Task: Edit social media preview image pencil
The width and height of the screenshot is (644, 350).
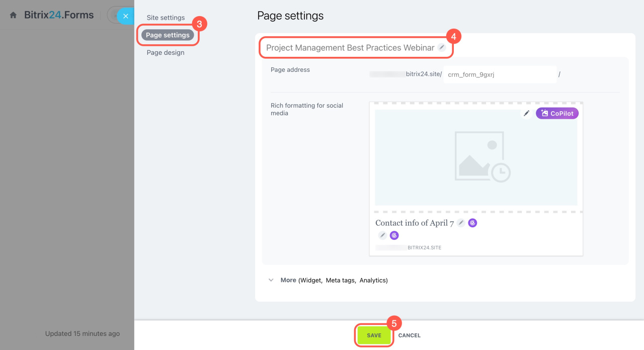Action: pos(526,114)
